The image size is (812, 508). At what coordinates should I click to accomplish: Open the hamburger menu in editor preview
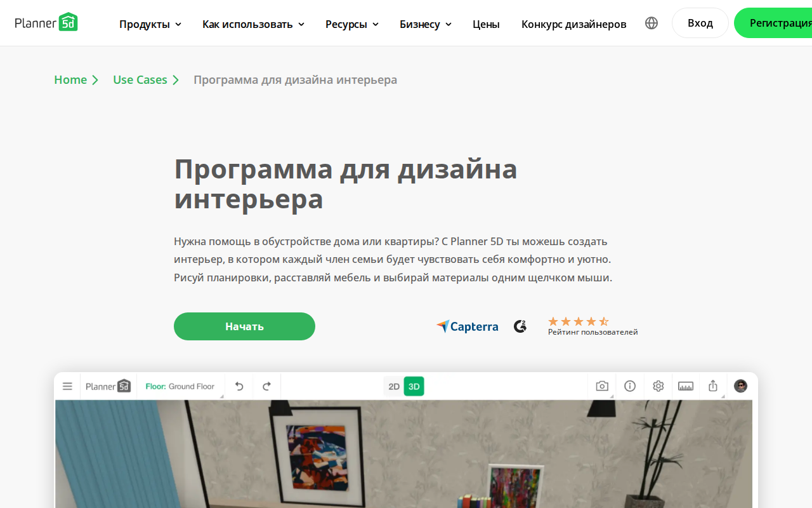67,386
